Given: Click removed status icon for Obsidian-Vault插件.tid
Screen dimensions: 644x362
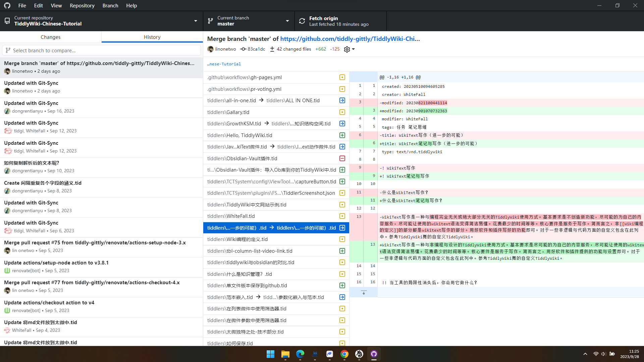Looking at the screenshot, I should click(342, 158).
